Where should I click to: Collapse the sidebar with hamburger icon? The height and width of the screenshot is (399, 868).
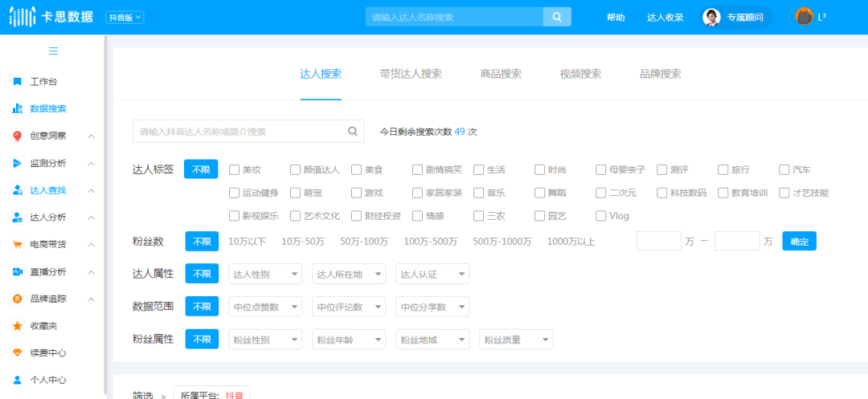54,51
